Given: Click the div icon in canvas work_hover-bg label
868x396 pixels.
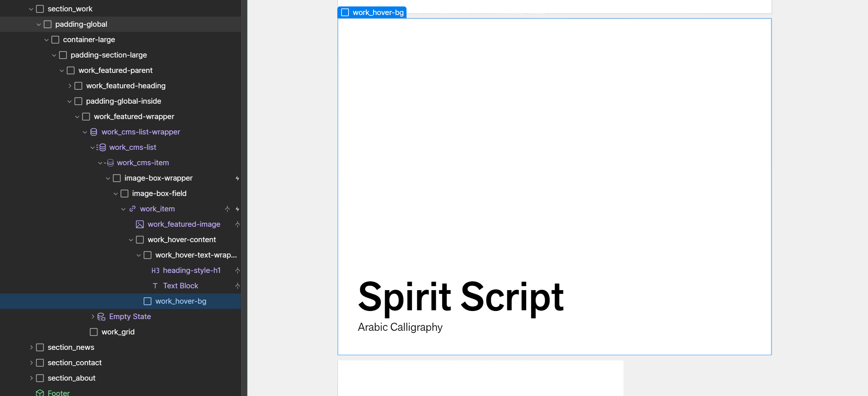Looking at the screenshot, I should pos(345,12).
